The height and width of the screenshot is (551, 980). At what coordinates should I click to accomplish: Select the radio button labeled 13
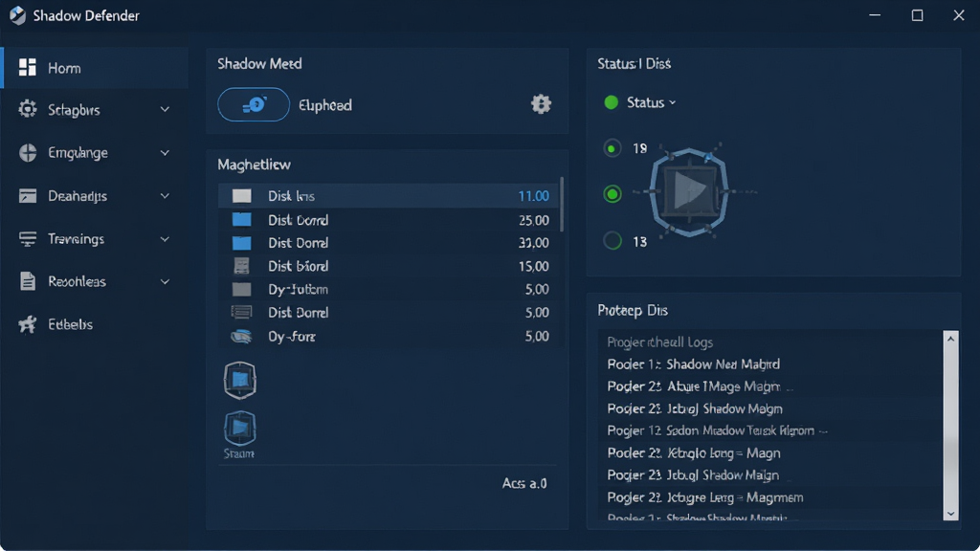[x=612, y=240]
